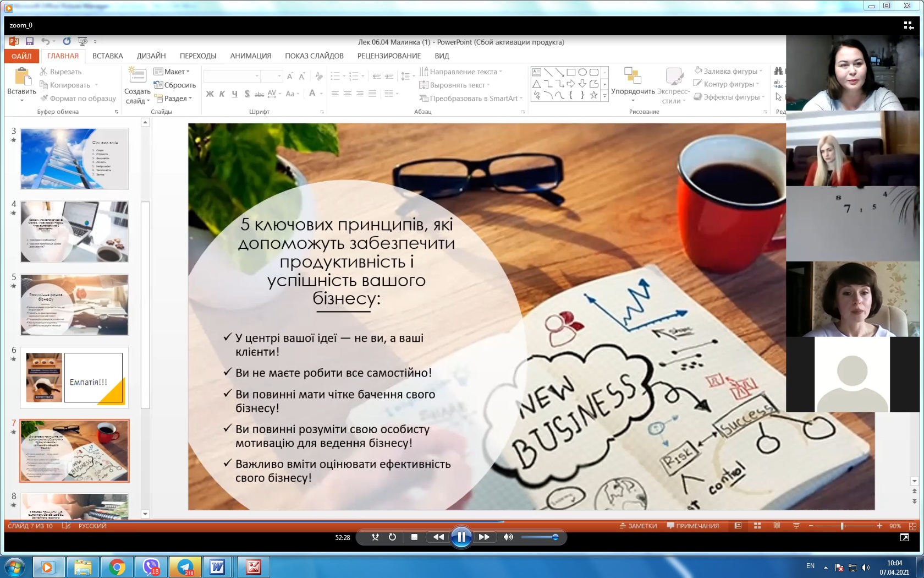Click the Сбросить reset button

point(175,85)
